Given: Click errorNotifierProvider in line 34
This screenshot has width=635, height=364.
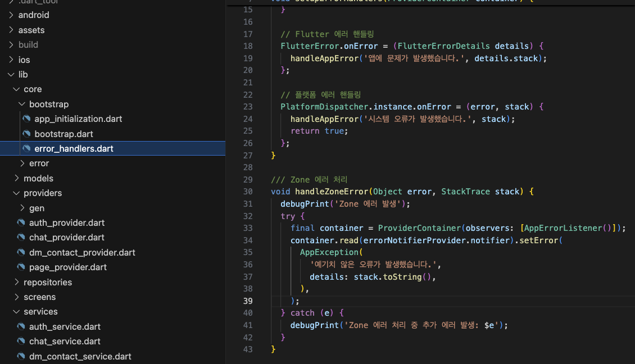Looking at the screenshot, I should coord(414,240).
